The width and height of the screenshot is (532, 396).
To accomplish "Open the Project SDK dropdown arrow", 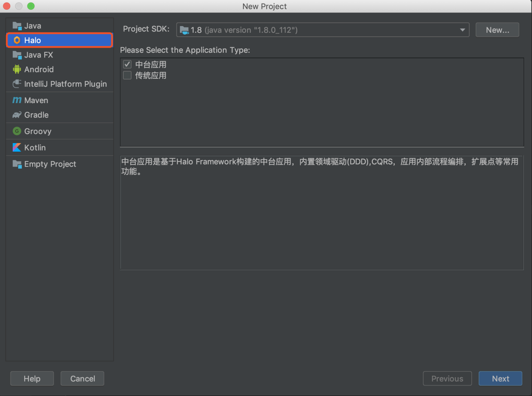I will point(462,30).
